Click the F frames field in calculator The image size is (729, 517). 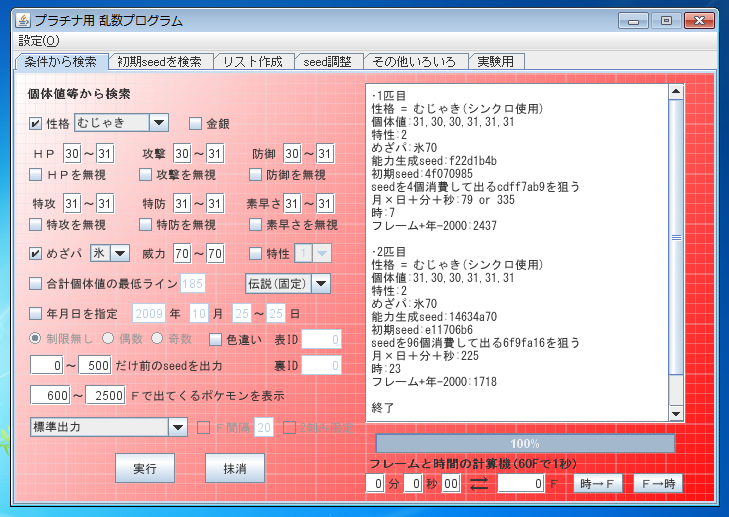(x=521, y=484)
